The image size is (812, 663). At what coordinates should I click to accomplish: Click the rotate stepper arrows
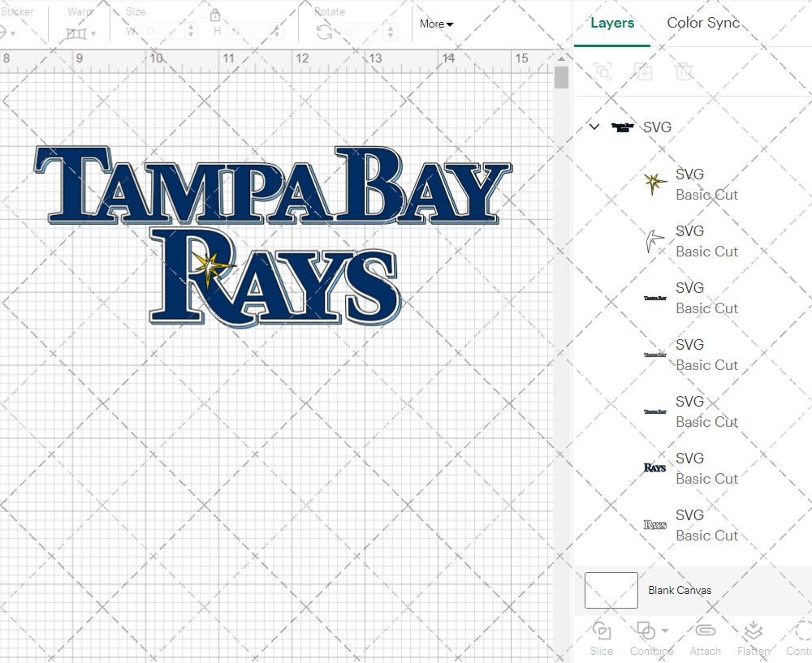391,32
